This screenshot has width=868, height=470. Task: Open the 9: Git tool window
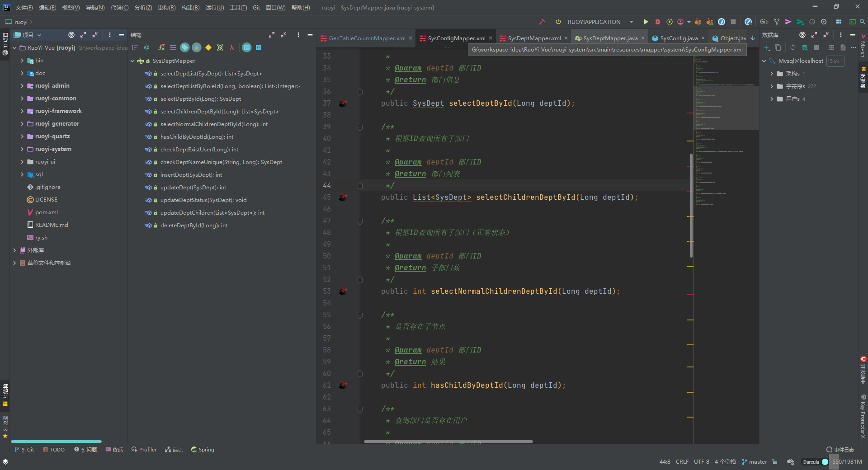coord(24,449)
